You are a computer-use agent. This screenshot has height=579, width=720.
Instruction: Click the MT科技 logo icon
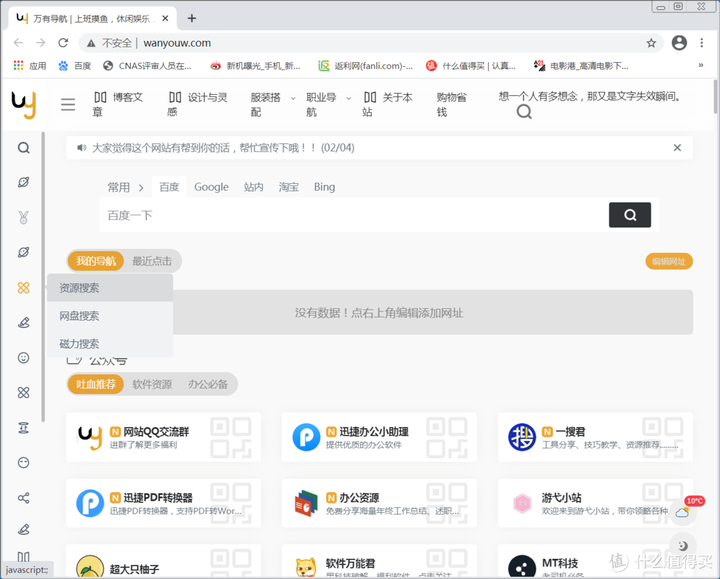(x=522, y=567)
